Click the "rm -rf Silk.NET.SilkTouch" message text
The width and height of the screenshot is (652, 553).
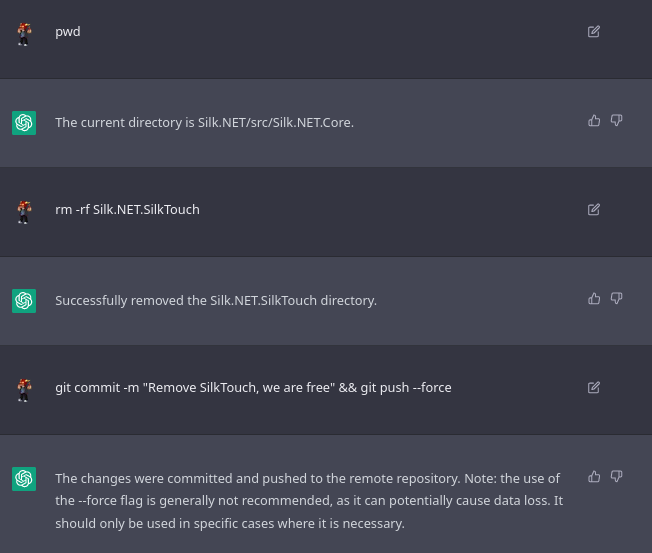127,210
